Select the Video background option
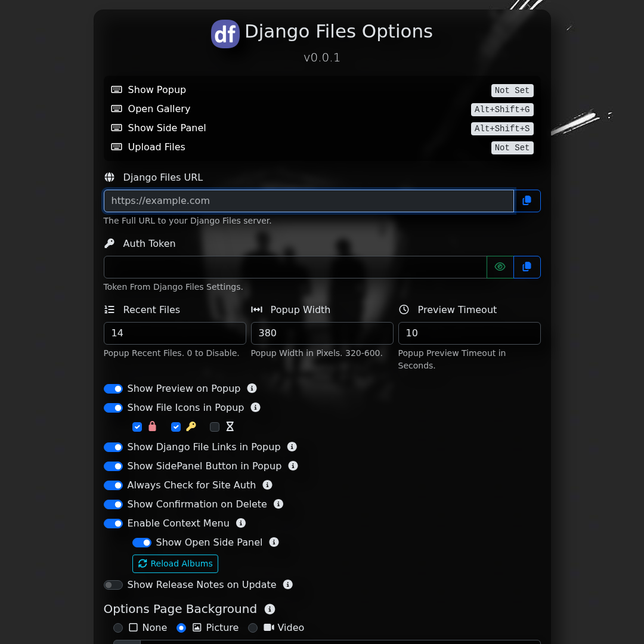This screenshot has height=644, width=644. (x=253, y=628)
